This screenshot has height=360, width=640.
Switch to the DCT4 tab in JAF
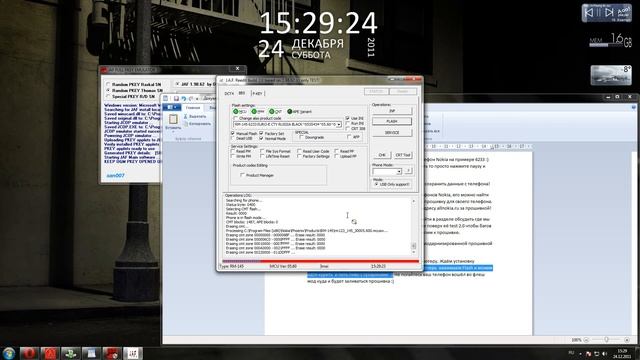point(229,93)
